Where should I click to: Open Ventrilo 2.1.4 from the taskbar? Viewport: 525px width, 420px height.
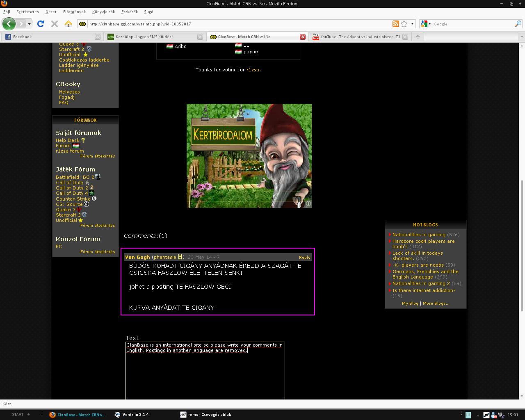tap(135, 415)
